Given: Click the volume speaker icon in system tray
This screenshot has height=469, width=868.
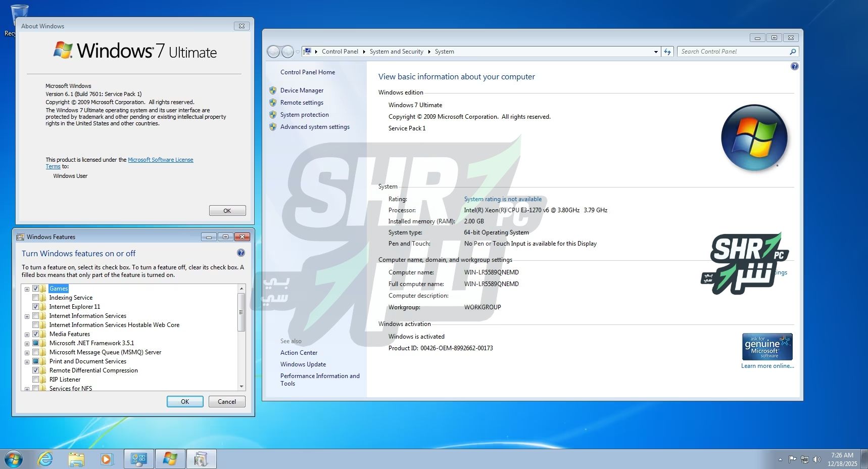Looking at the screenshot, I should [x=817, y=459].
